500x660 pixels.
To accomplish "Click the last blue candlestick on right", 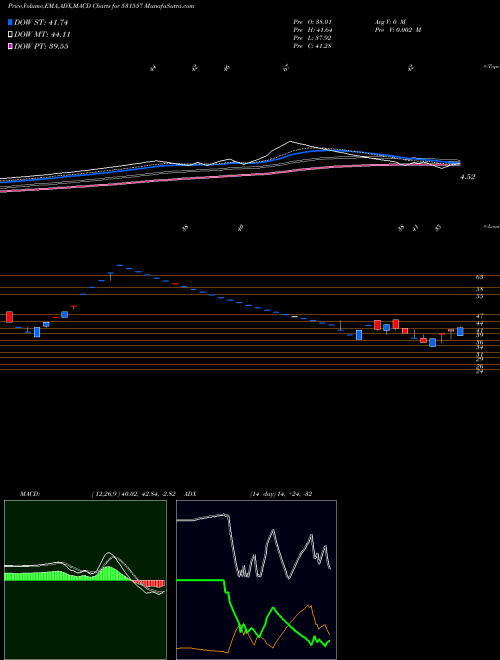I will click(460, 332).
